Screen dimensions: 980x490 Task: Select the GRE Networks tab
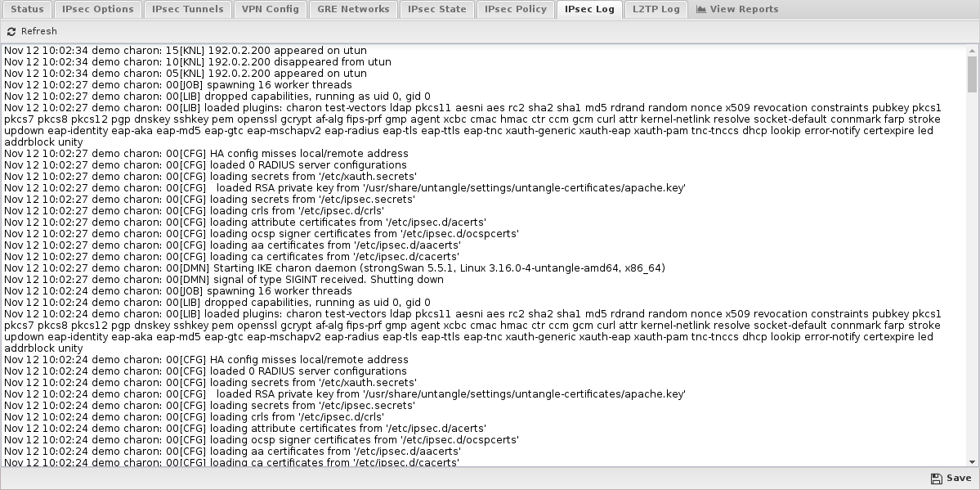[353, 9]
